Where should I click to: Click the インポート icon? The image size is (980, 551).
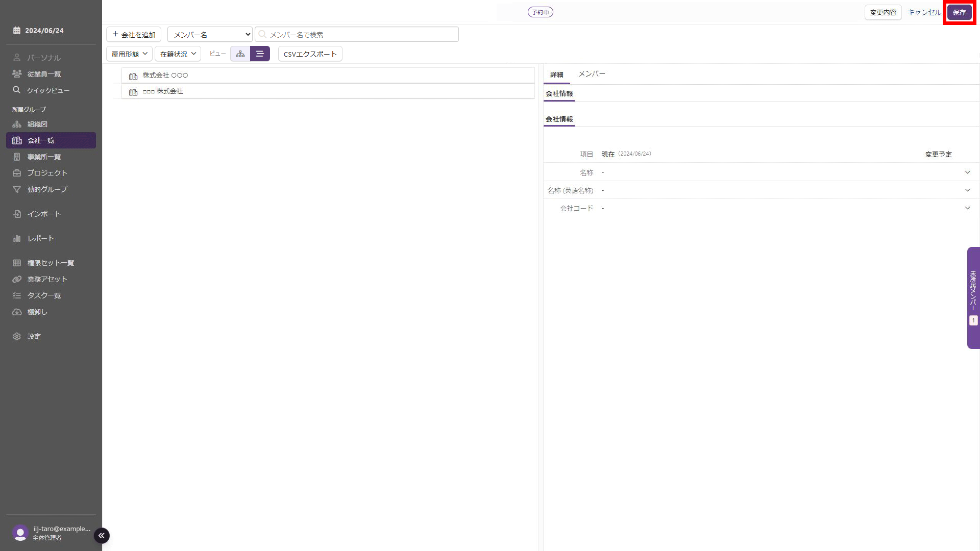[x=17, y=214]
